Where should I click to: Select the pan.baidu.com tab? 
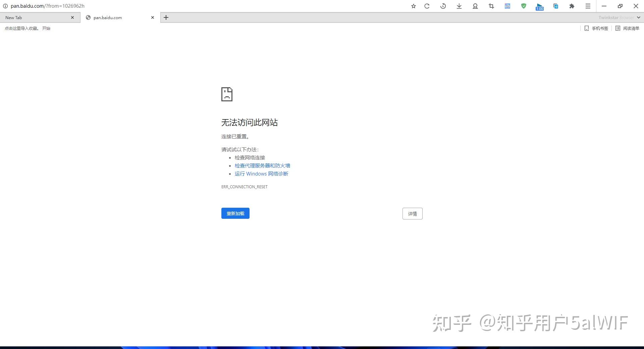120,17
